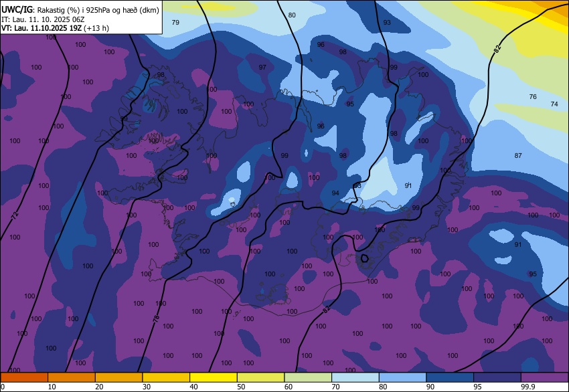The image size is (569, 392).
Task: Click the "78" height contour label
Action: pos(157,318)
